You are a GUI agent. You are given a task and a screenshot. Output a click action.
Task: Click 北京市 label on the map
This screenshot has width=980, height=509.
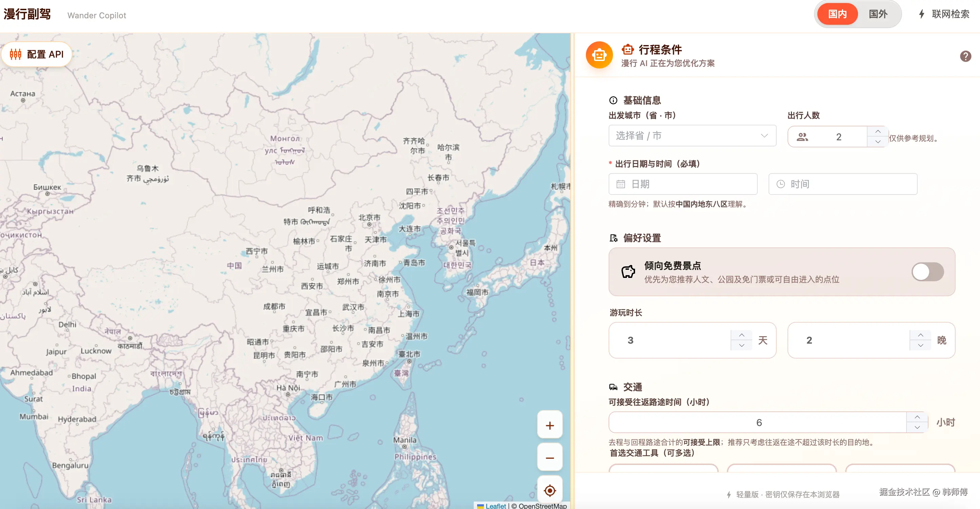pos(369,218)
